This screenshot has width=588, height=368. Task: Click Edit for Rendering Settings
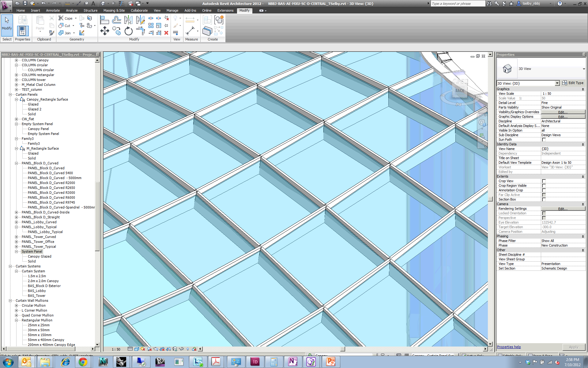[x=563, y=209]
